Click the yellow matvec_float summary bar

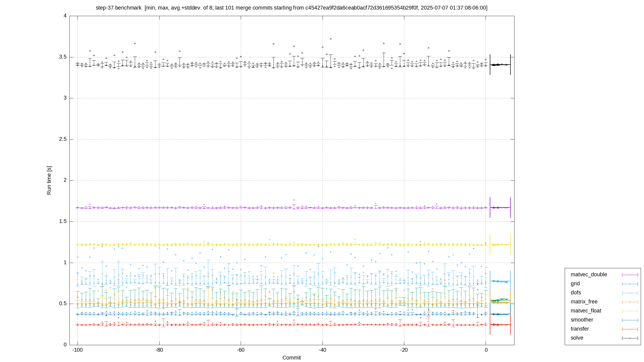click(500, 244)
